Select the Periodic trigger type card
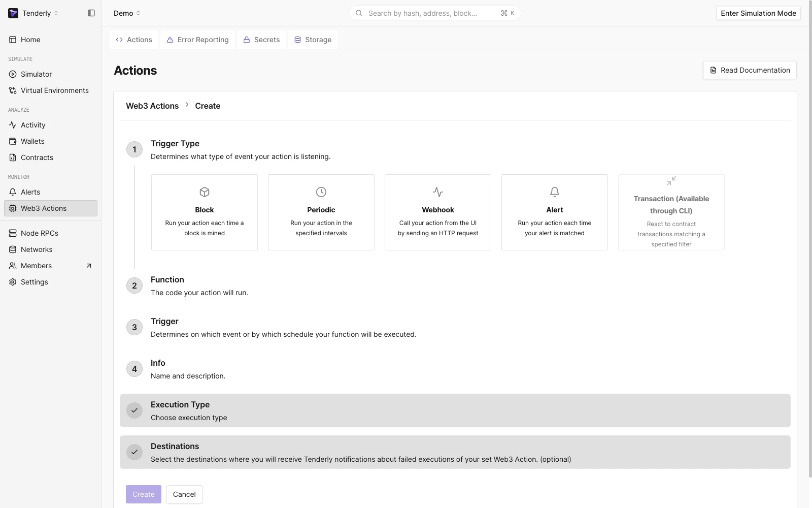 [x=321, y=212]
